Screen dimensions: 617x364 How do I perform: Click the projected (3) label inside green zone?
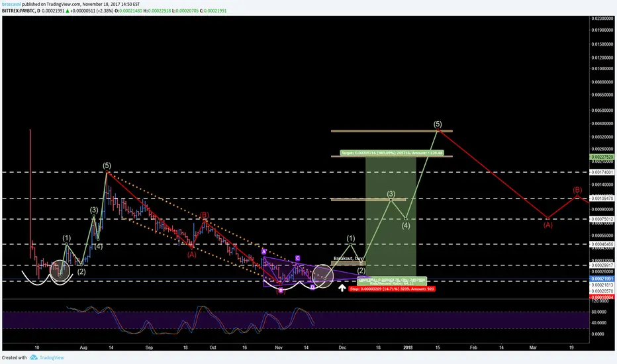(391, 194)
